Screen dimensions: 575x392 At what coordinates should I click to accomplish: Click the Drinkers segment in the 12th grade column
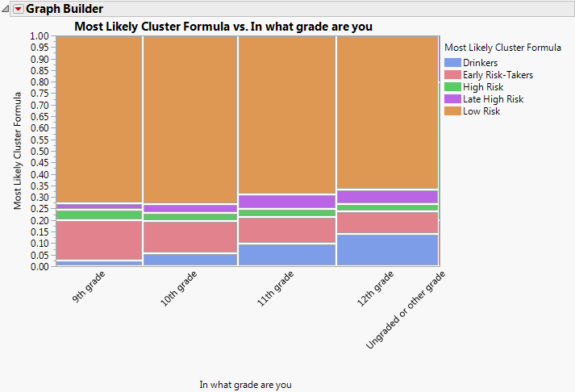pyautogui.click(x=387, y=249)
